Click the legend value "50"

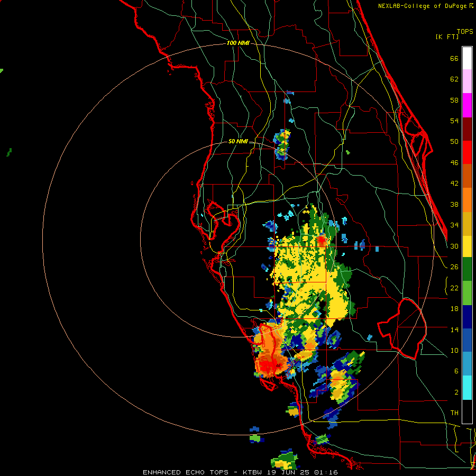click(x=454, y=142)
